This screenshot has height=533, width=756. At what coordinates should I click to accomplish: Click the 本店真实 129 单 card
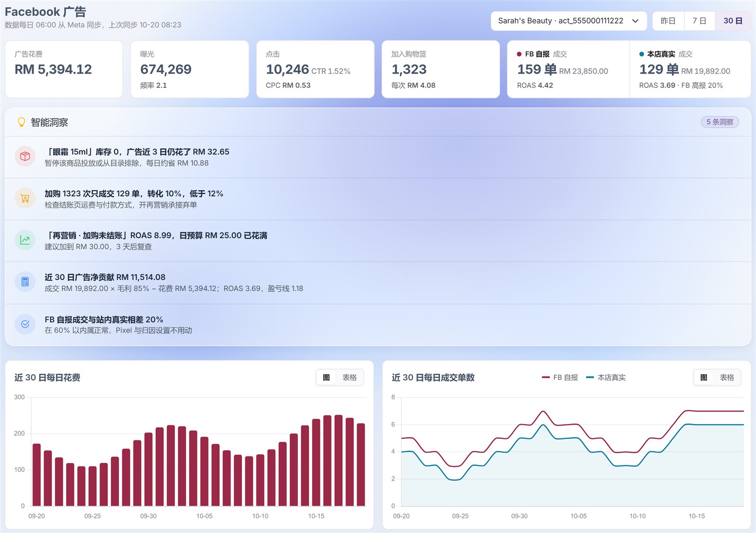[690, 69]
